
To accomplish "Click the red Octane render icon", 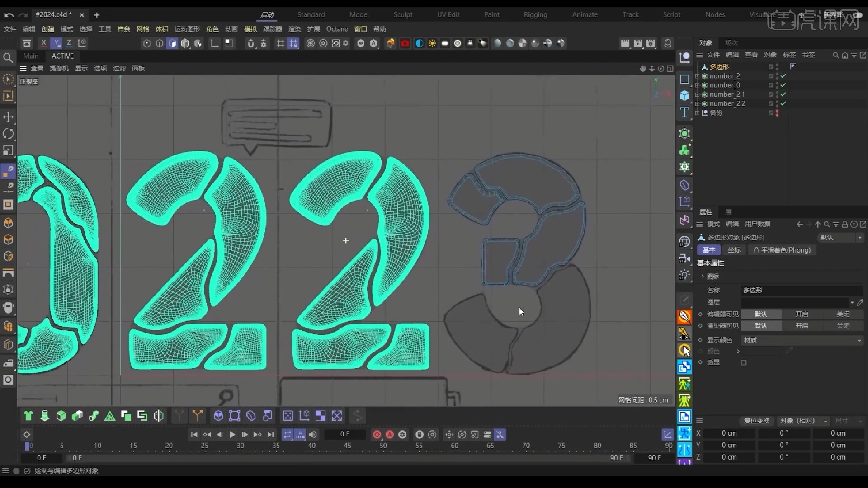I will coord(405,43).
